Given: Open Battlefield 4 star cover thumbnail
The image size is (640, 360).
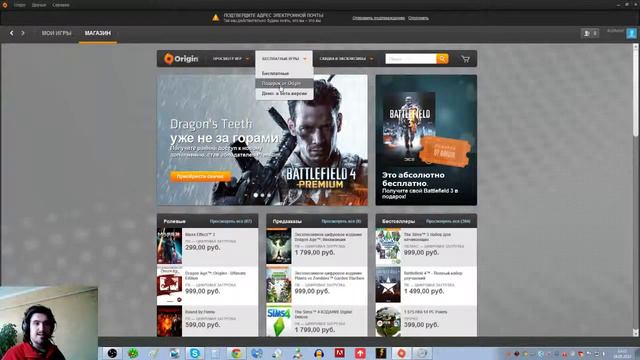Looking at the screenshot, I should click(388, 285).
